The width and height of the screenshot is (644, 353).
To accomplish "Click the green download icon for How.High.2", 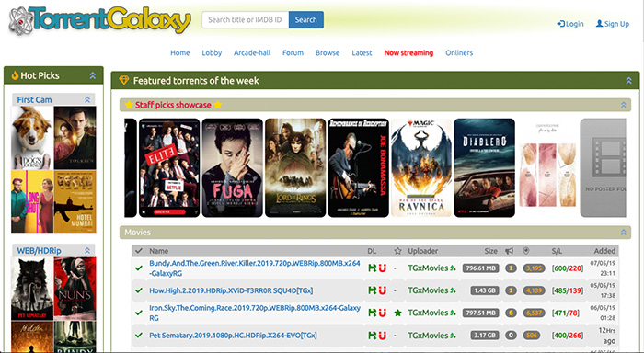I will tap(372, 290).
